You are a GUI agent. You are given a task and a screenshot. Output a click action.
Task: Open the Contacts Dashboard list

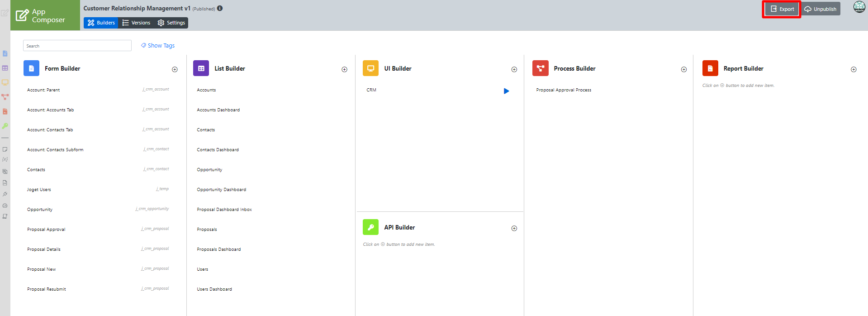point(218,150)
